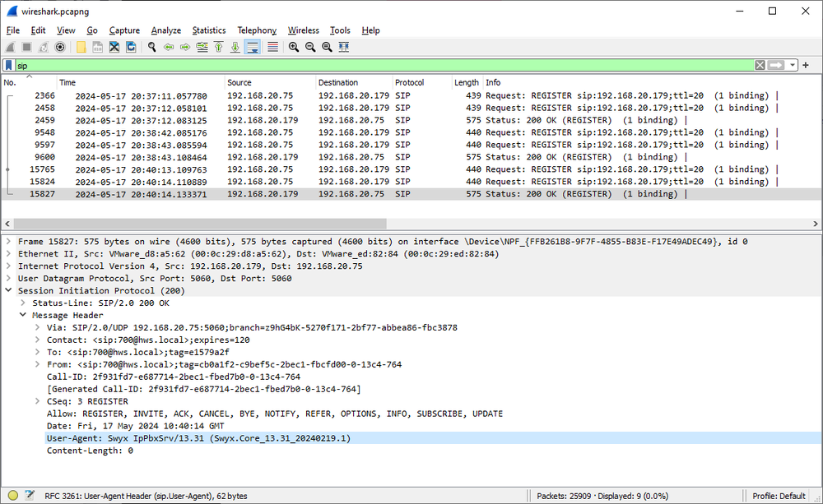This screenshot has width=823, height=504.
Task: Click the find packet magnifier icon
Action: (152, 47)
